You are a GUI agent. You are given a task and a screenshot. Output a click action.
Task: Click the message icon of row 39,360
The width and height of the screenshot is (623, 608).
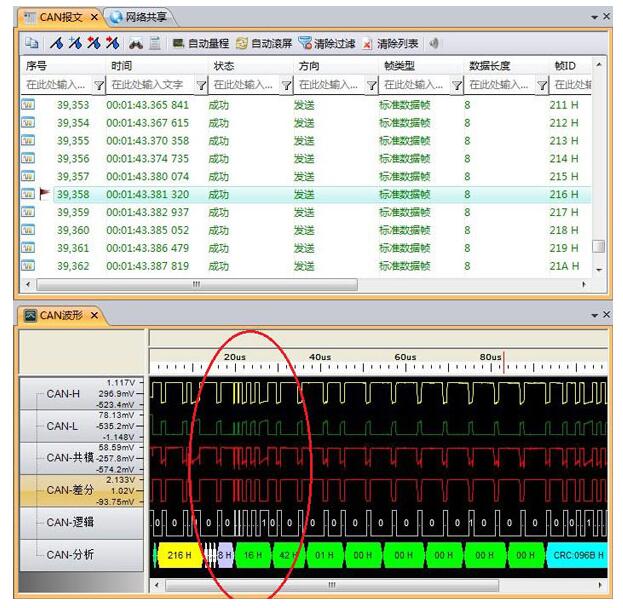28,230
